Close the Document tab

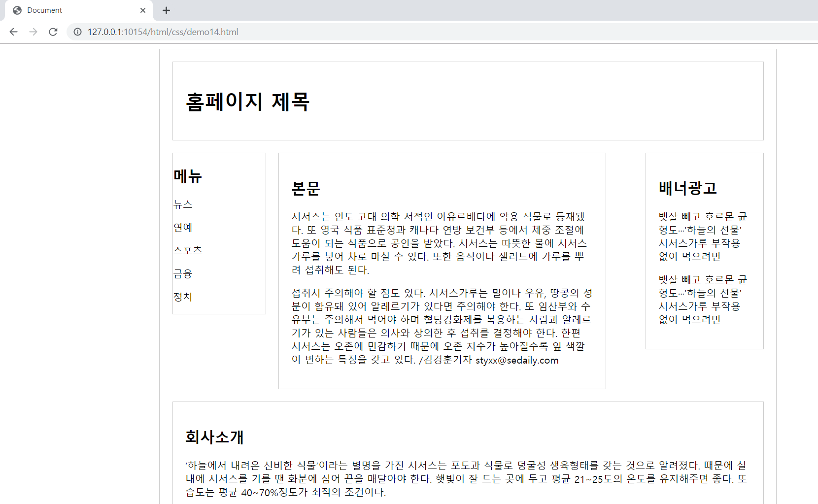pos(143,10)
